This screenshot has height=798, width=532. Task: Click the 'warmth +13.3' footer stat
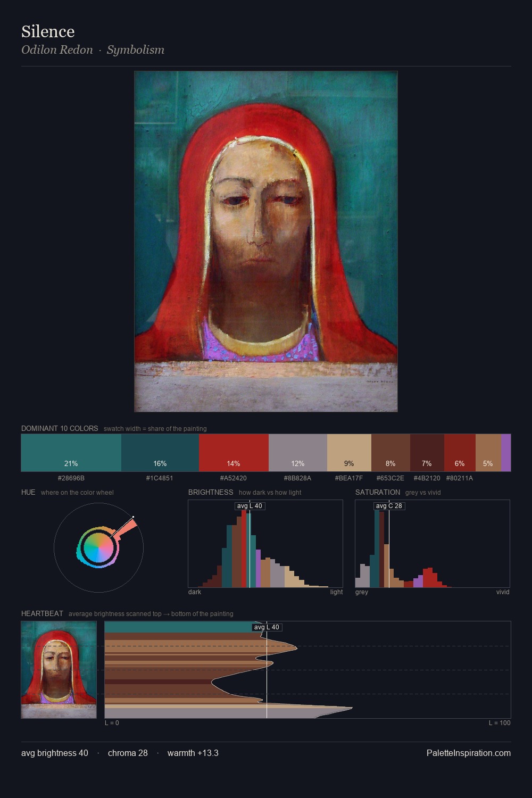tap(193, 753)
